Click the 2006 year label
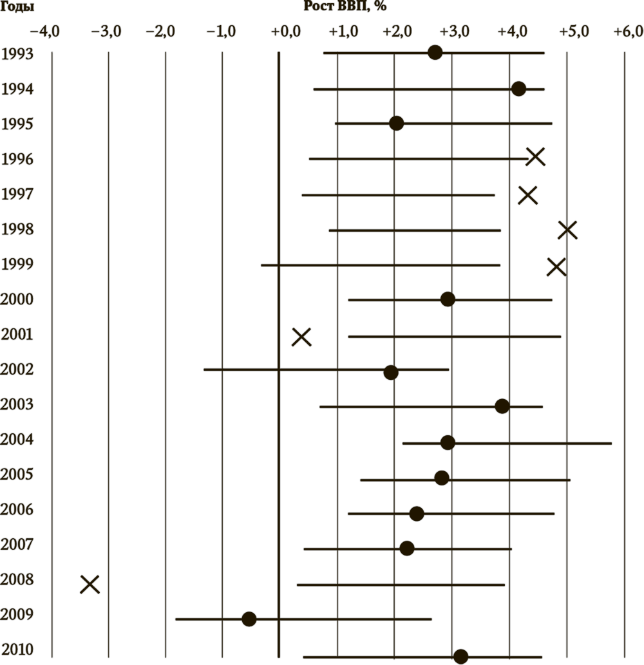 coord(17,509)
